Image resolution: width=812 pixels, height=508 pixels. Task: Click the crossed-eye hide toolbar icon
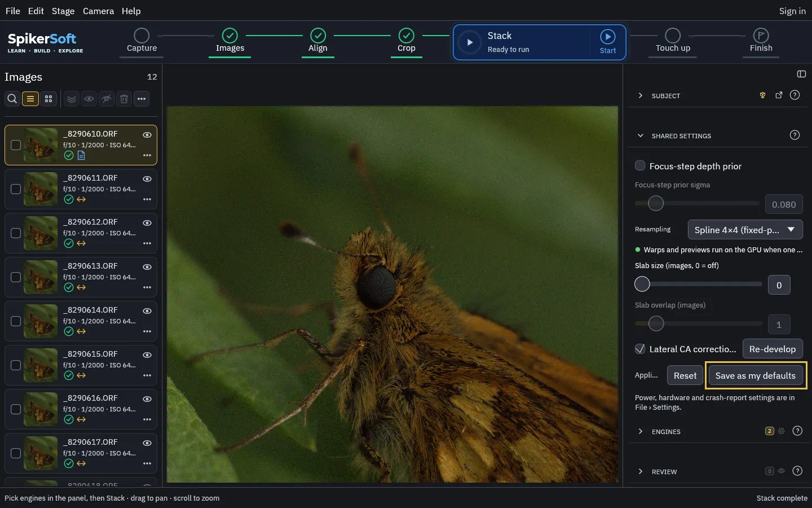tap(107, 99)
